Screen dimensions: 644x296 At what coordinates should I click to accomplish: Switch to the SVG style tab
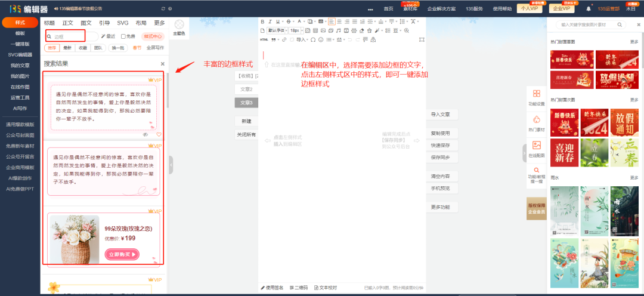[x=122, y=23]
